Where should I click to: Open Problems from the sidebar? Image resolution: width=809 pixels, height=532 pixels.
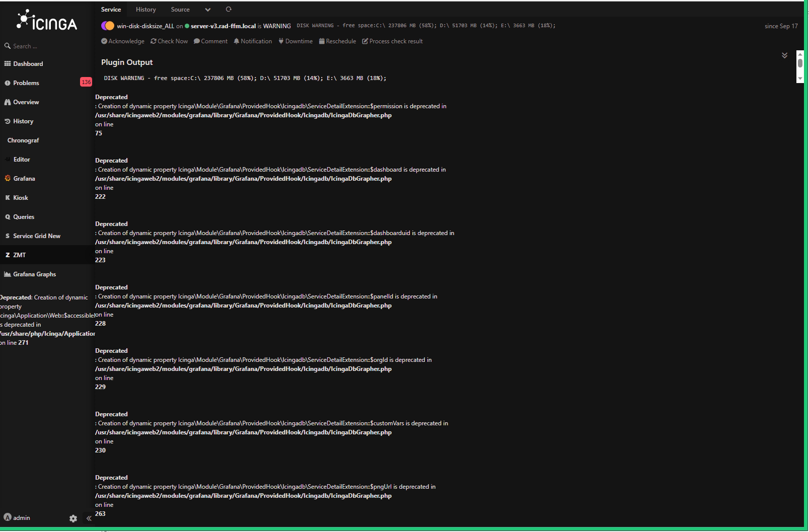[x=26, y=83]
